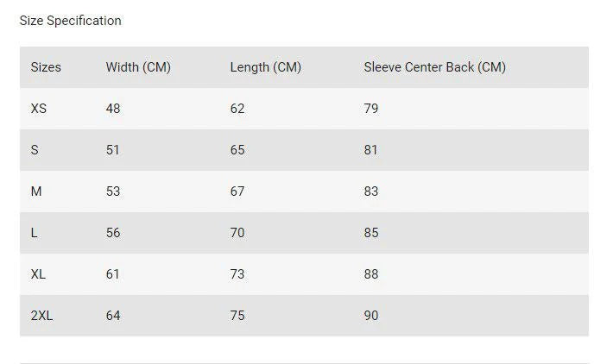This screenshot has width=613, height=364.
Task: Click the Length (CM) column header
Action: tap(266, 67)
